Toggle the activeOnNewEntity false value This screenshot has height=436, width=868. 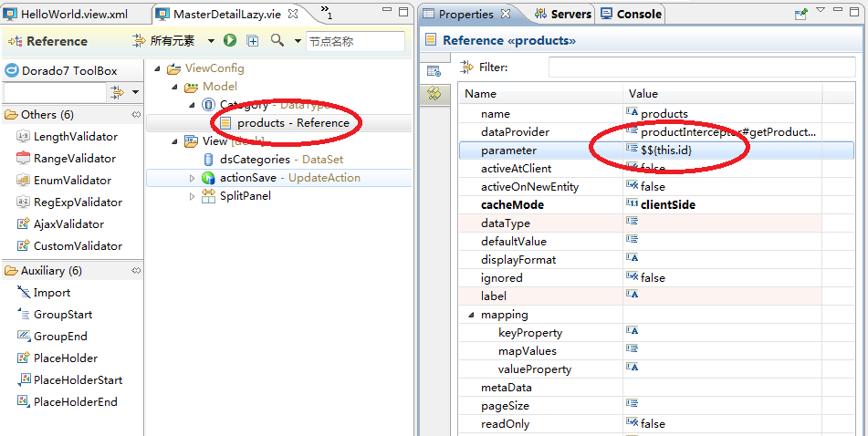(x=652, y=187)
